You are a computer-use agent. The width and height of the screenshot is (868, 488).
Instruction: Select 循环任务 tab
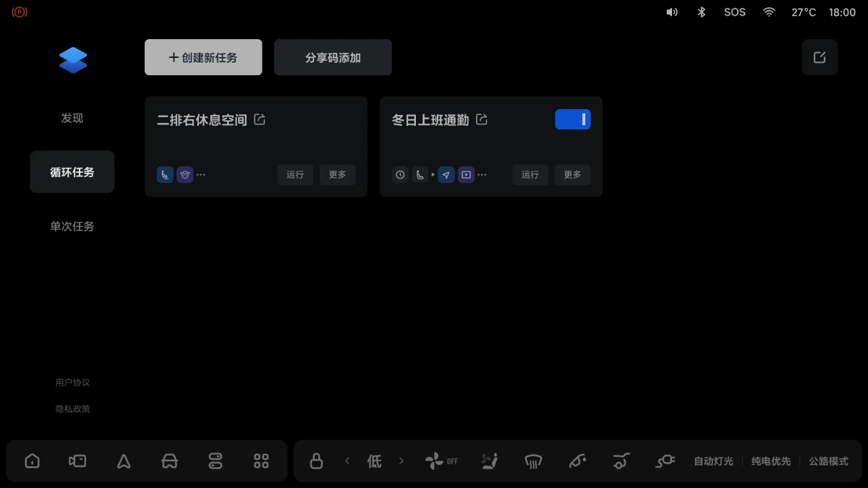[x=72, y=172]
